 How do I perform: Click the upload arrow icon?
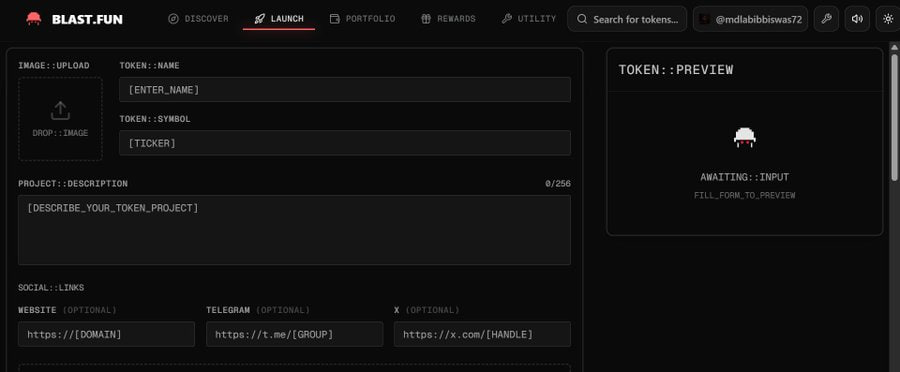tap(60, 111)
